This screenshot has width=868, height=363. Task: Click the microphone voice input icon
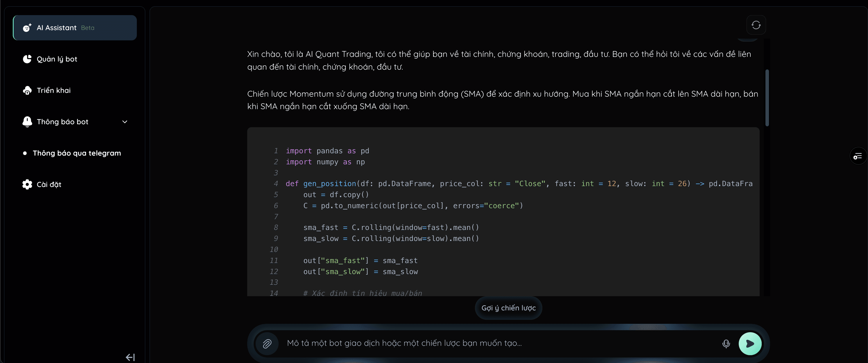726,344
